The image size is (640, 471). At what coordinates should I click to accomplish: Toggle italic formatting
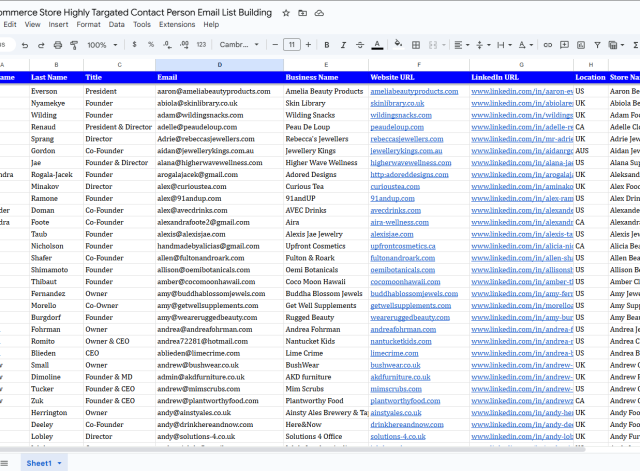343,45
